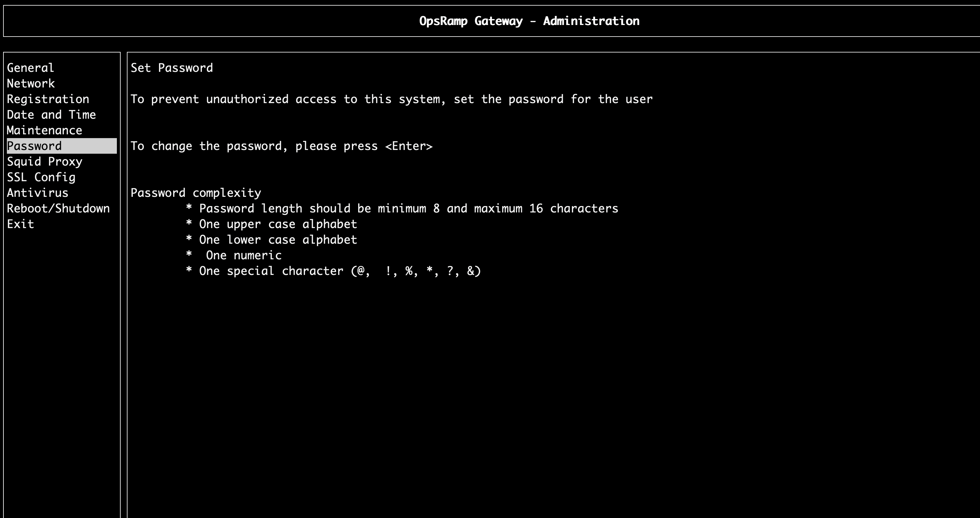This screenshot has width=980, height=518.
Task: Click the highlighted Password menu item
Action: [x=35, y=146]
